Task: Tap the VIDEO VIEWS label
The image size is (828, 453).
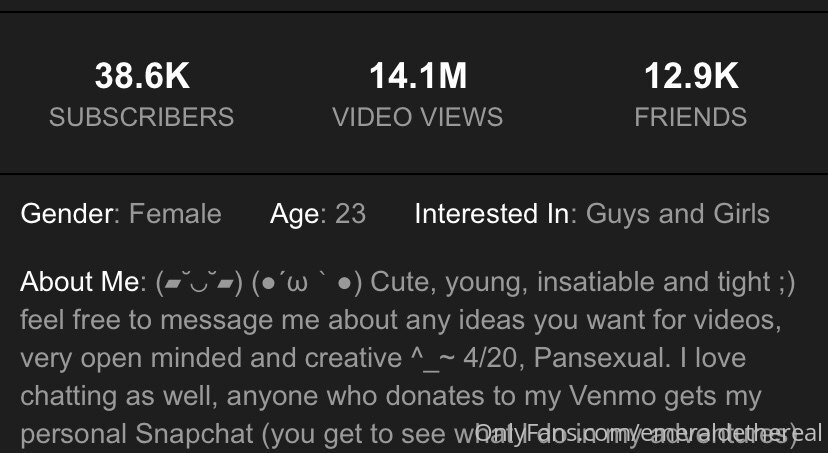Action: 418,117
